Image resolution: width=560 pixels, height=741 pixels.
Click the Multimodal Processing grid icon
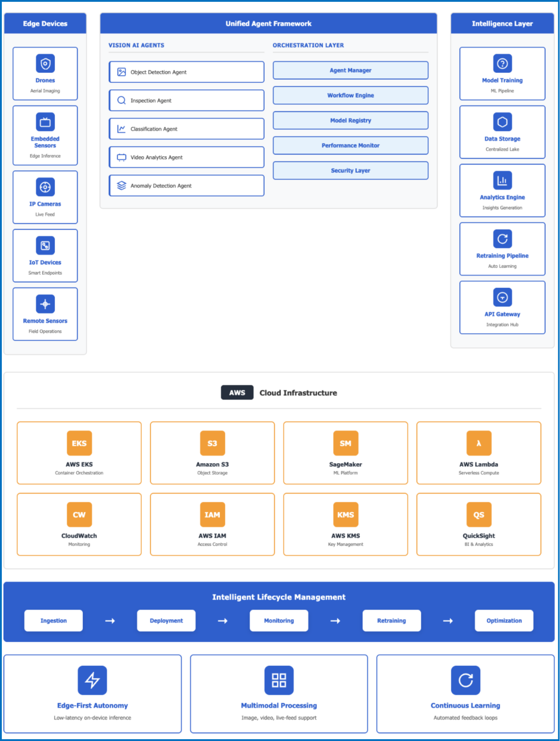[279, 680]
